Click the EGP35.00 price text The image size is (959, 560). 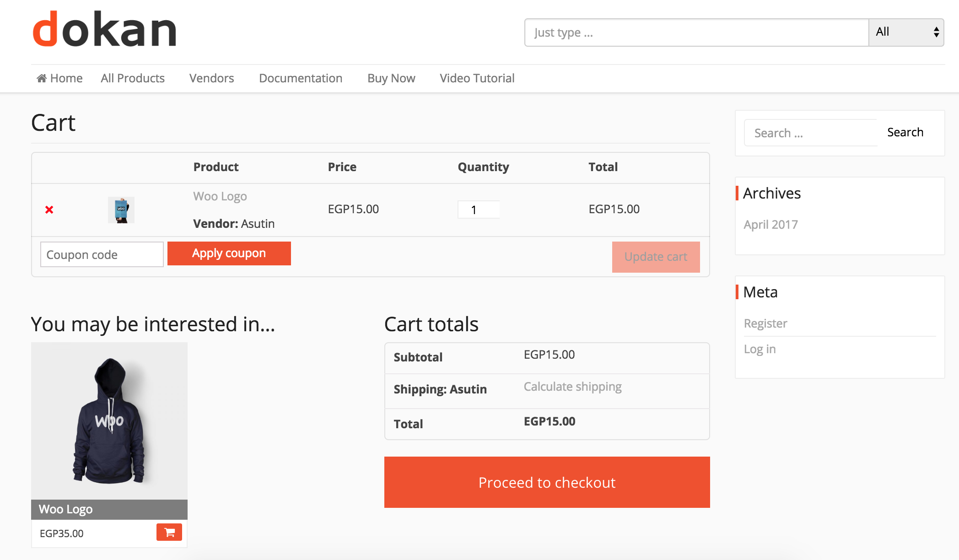[x=61, y=533]
